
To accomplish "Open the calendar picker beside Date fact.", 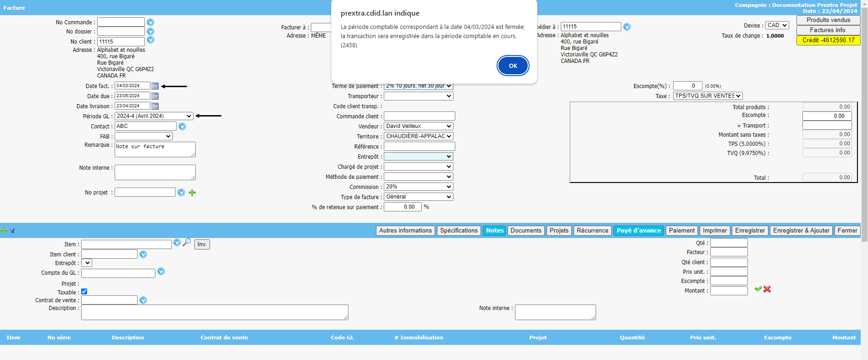I will [x=155, y=86].
